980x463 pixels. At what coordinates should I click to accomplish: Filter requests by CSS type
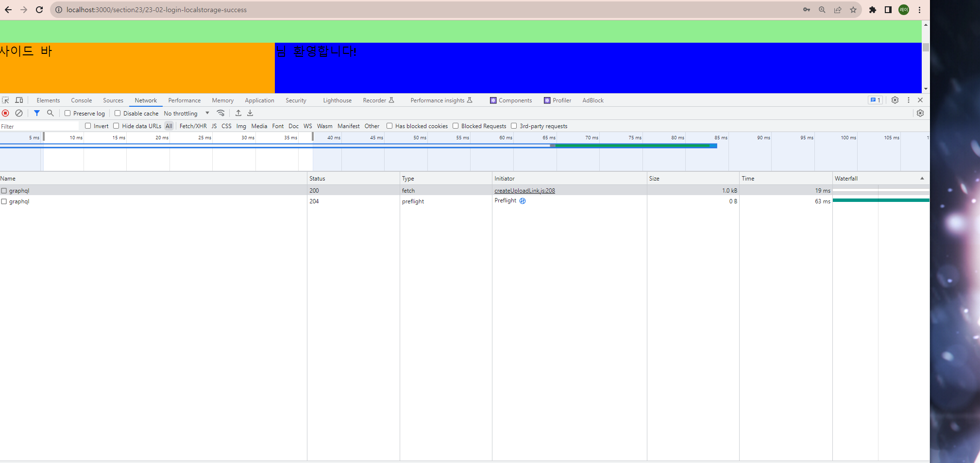click(x=226, y=126)
